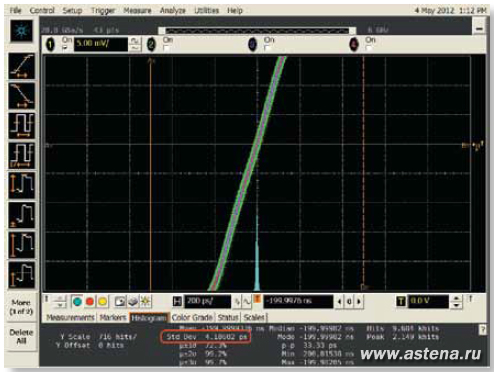Enable channel 2 On checkbox
The image size is (494, 372).
point(166,48)
